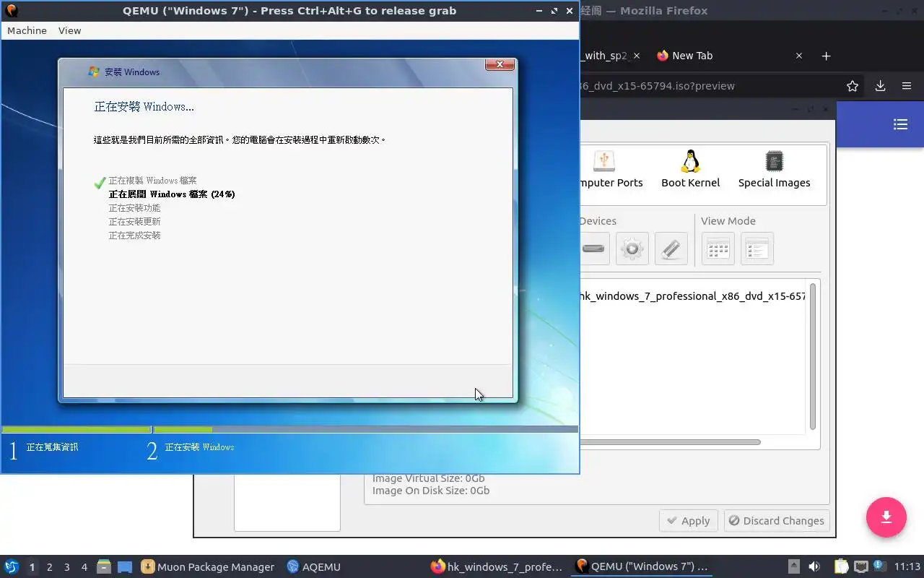Click show desktop icon in panel
The width and height of the screenshot is (924, 578).
coord(124,567)
